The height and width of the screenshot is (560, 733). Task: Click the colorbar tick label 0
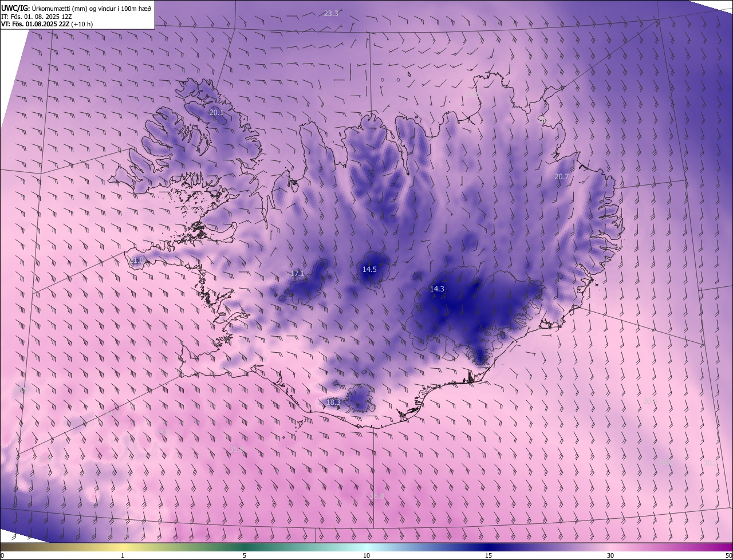tap(2, 556)
